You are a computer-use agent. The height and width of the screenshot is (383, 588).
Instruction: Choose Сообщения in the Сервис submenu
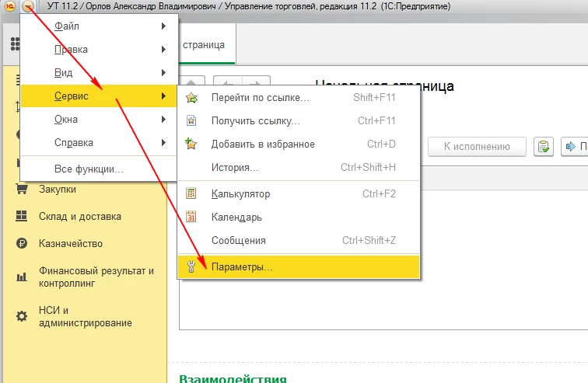(238, 241)
